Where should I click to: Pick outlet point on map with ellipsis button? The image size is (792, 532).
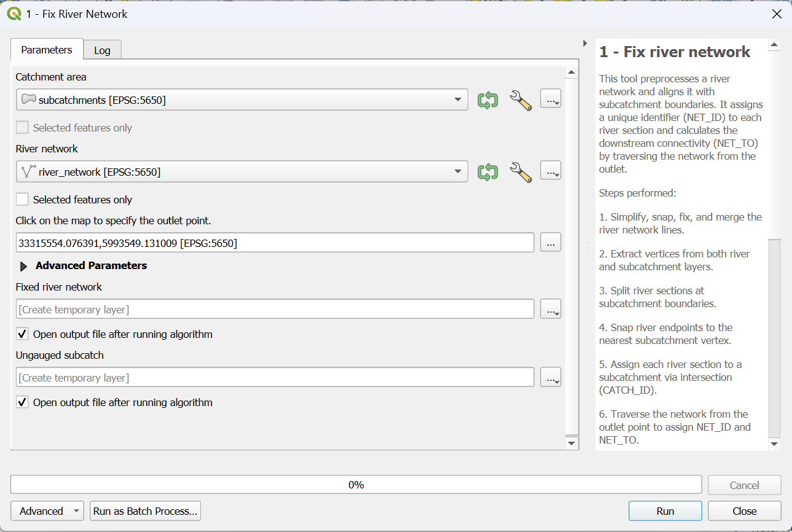tap(551, 243)
